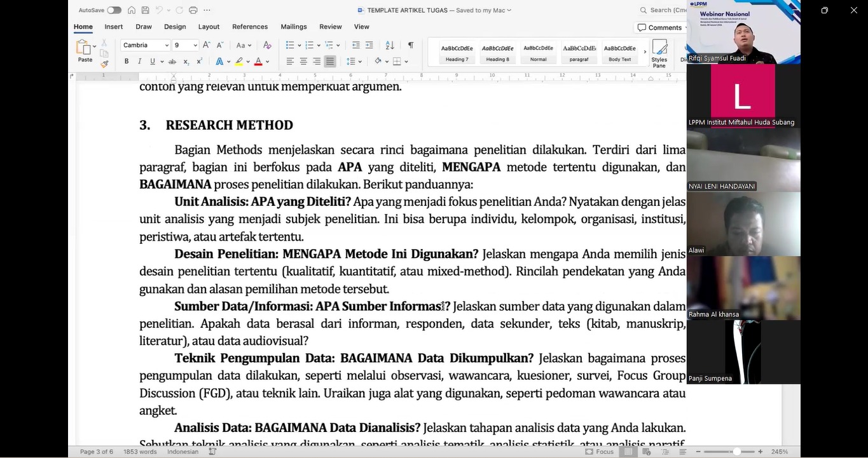Increase paragraph indent
Screen dimensions: 868x458
tap(371, 45)
